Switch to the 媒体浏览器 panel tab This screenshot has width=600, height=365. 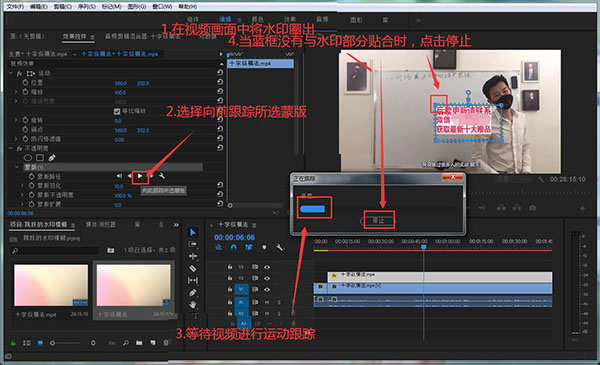(100, 225)
